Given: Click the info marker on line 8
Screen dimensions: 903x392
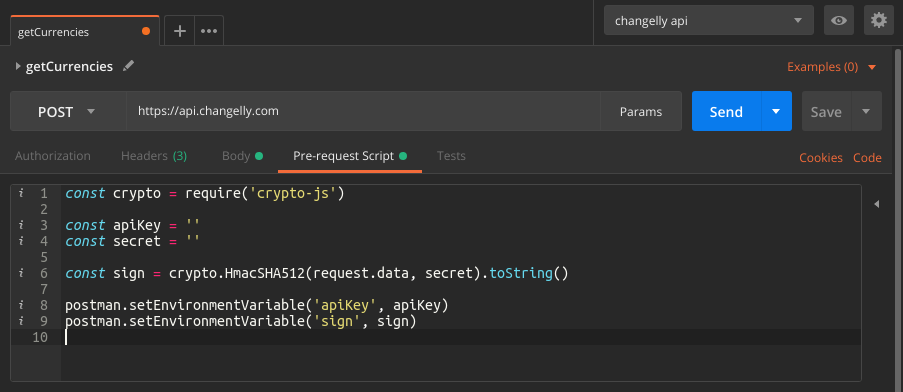Looking at the screenshot, I should coord(21,305).
